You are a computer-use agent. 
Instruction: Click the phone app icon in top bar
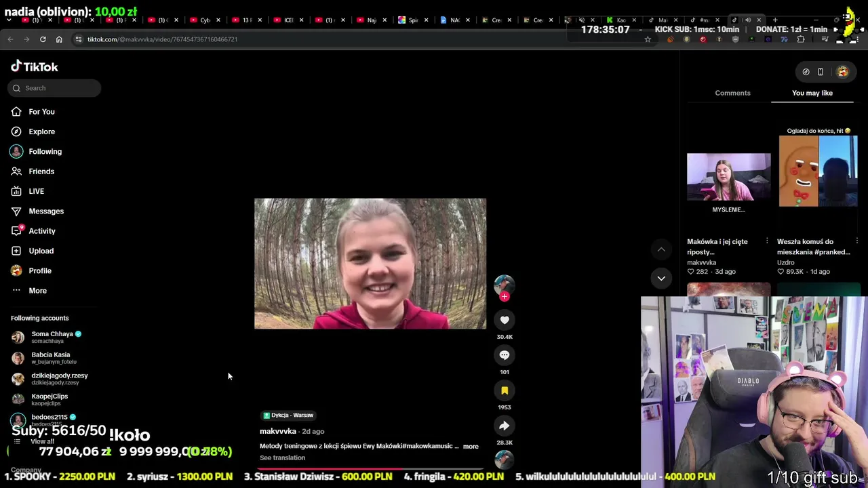tap(821, 72)
